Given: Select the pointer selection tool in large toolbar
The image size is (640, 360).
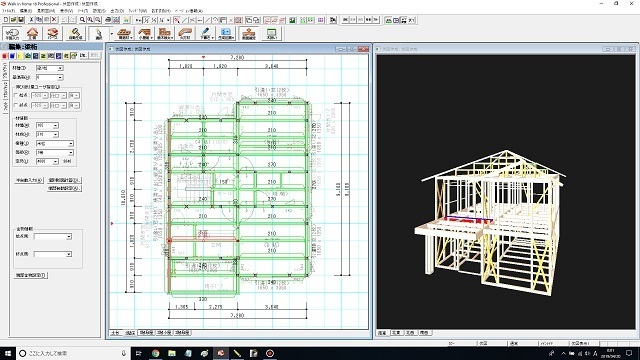Looking at the screenshot, I should tap(98, 33).
